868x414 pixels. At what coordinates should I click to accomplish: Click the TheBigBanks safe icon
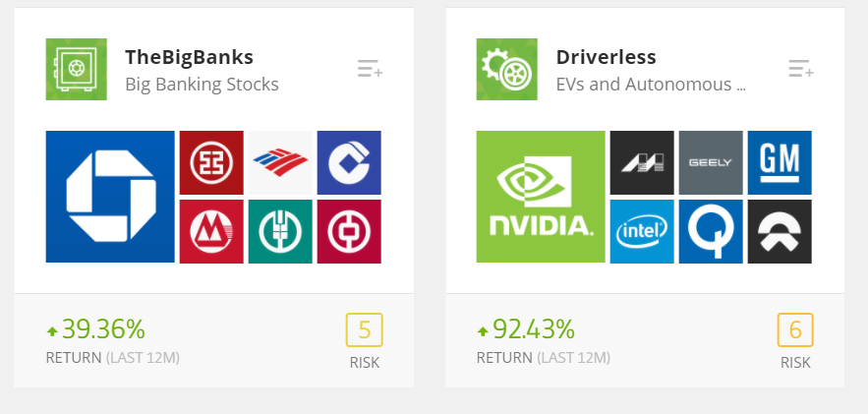pos(76,69)
